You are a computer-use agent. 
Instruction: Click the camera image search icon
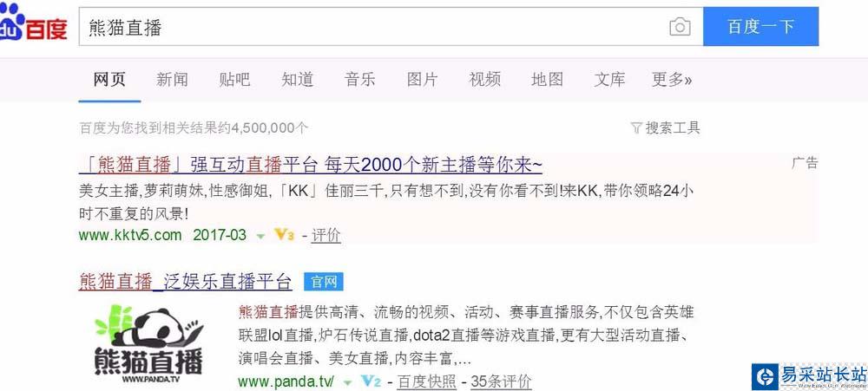pyautogui.click(x=680, y=27)
